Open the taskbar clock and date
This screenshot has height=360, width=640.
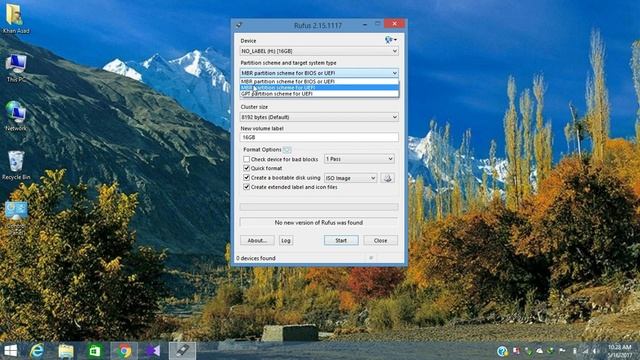620,351
